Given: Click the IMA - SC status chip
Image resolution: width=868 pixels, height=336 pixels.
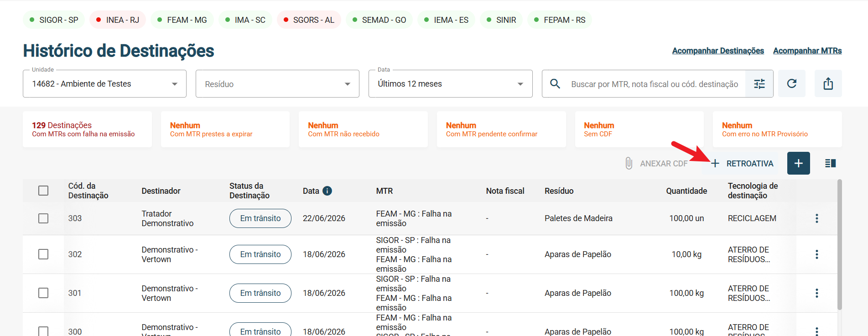Looking at the screenshot, I should 245,20.
